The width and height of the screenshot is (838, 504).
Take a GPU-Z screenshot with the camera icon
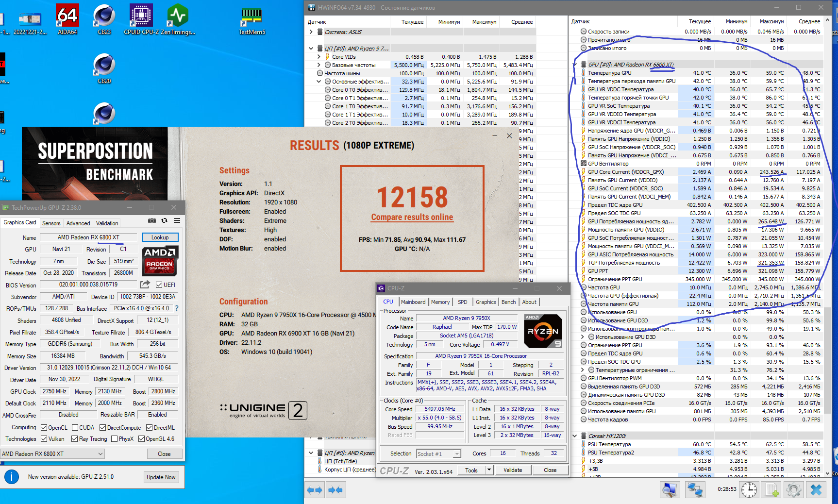(152, 220)
